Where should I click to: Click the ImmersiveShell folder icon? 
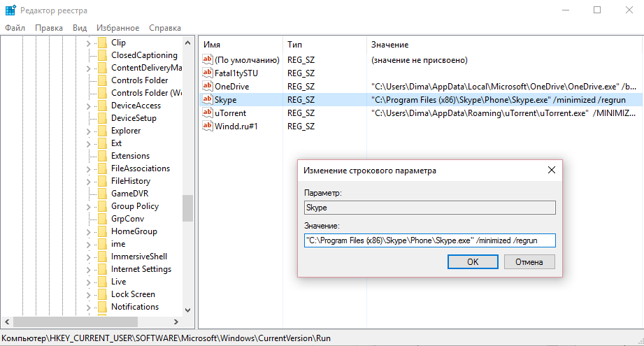(x=102, y=257)
